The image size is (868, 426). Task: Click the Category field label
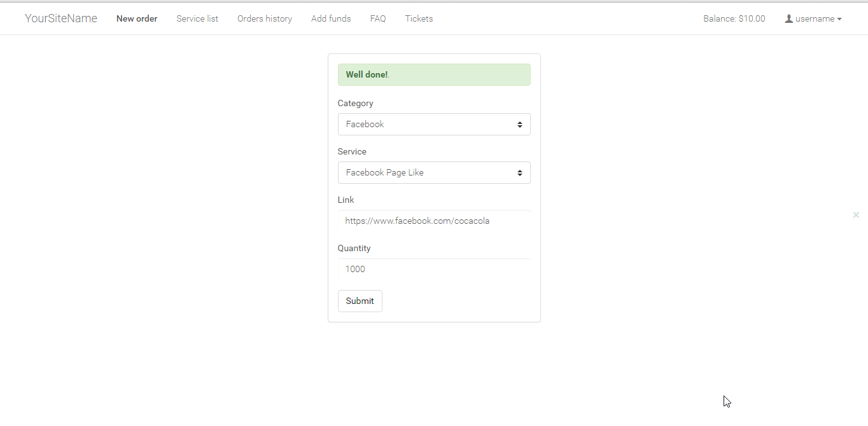coord(356,104)
